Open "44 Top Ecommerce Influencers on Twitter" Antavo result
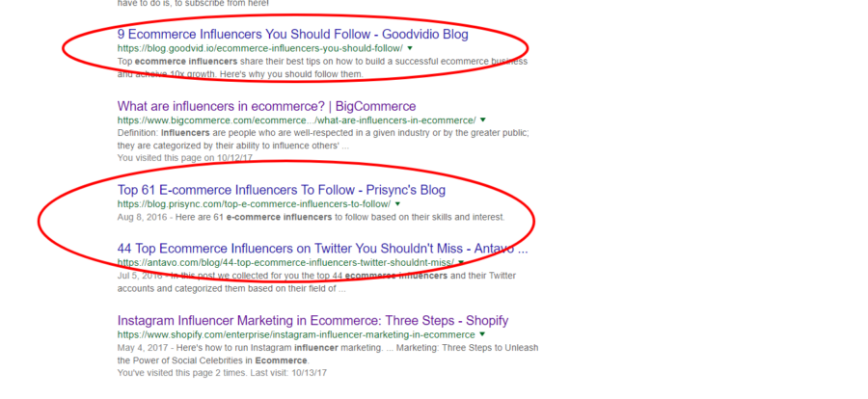Screen dimensions: 868x399 [323, 249]
